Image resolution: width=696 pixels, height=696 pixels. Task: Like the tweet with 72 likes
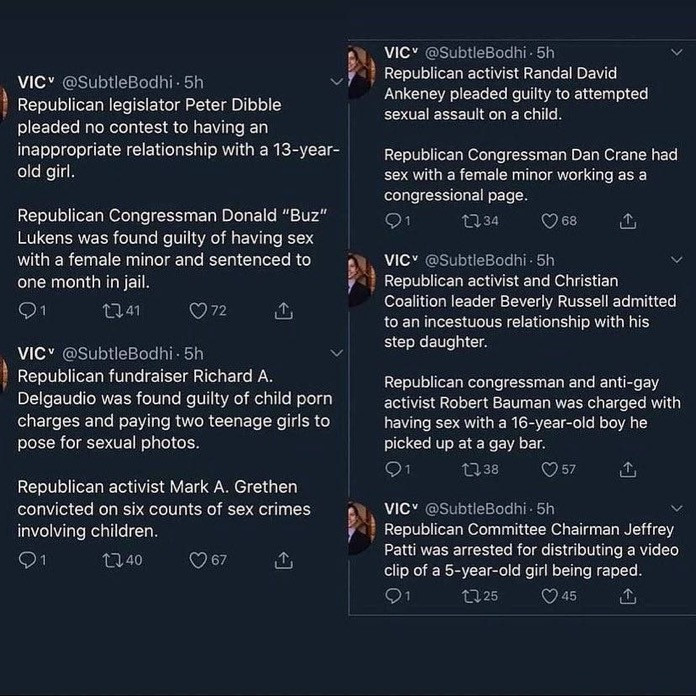[198, 311]
